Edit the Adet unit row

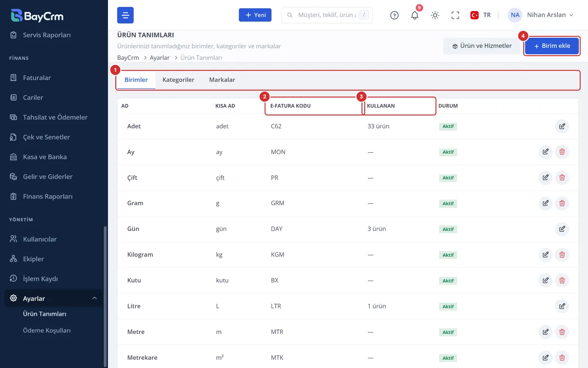[x=562, y=126]
